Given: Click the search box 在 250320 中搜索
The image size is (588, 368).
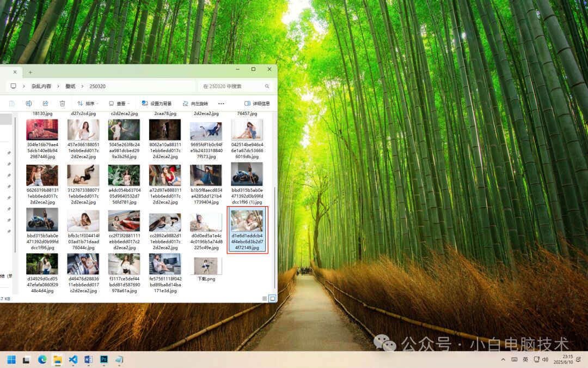Looking at the screenshot, I should click(x=235, y=86).
